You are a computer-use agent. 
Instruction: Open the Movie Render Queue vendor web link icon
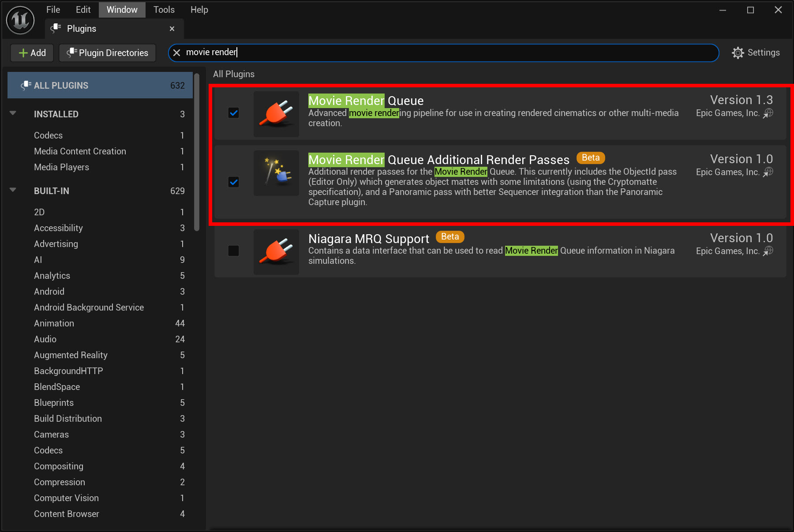point(768,113)
